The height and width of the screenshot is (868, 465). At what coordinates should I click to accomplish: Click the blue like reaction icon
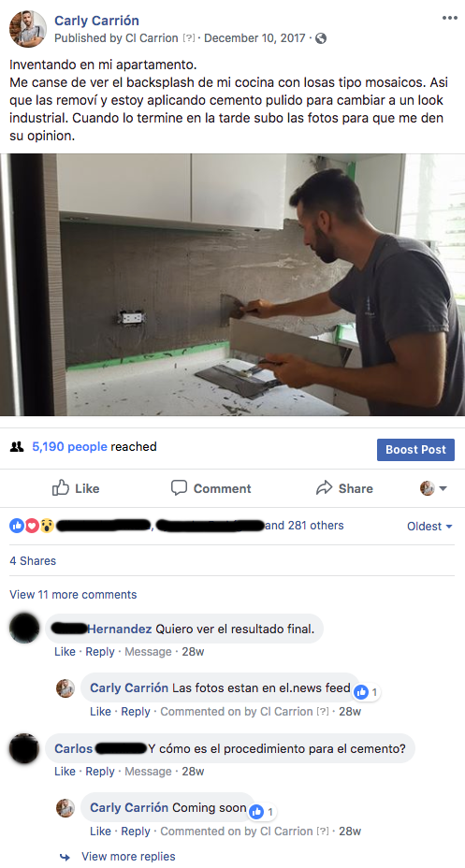pyautogui.click(x=17, y=526)
